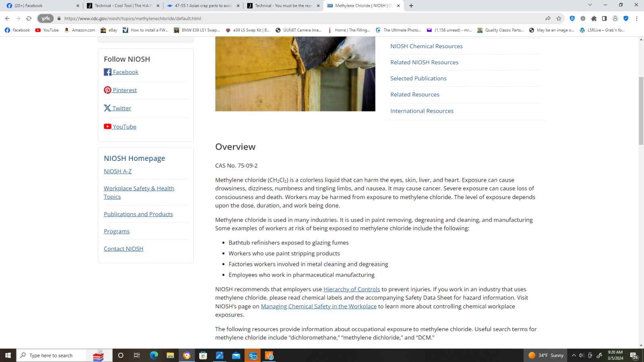Open the Hierarchy of Controls link
The height and width of the screenshot is (362, 644).
pyautogui.click(x=351, y=289)
